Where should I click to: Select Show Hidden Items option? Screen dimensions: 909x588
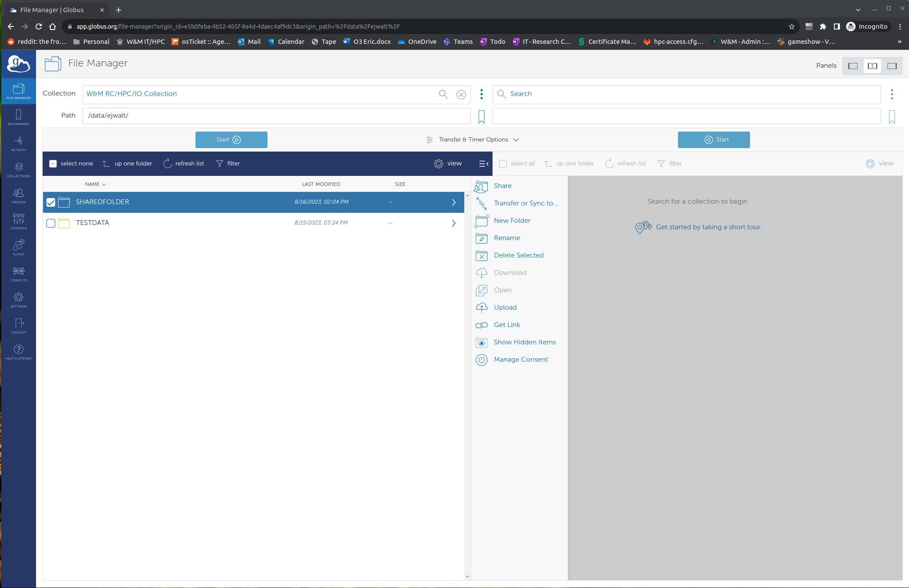tap(524, 342)
